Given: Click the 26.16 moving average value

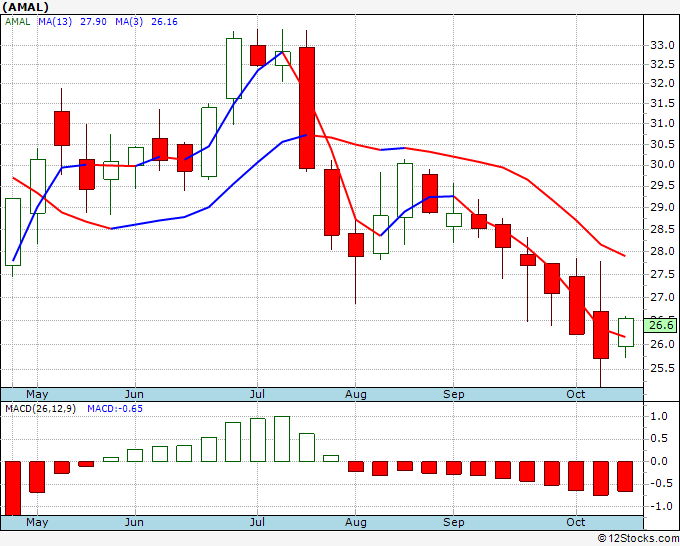Looking at the screenshot, I should (x=164, y=22).
